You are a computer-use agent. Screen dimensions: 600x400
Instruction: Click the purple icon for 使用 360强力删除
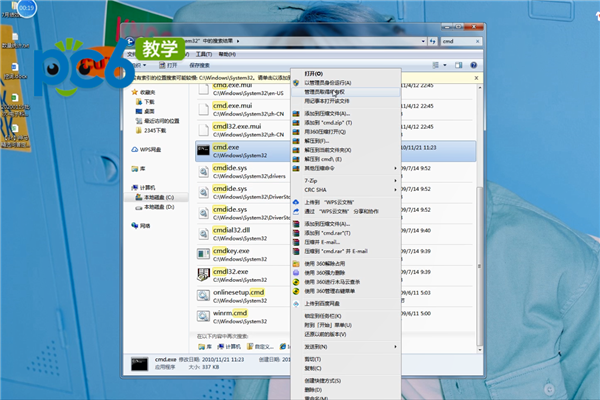point(296,273)
